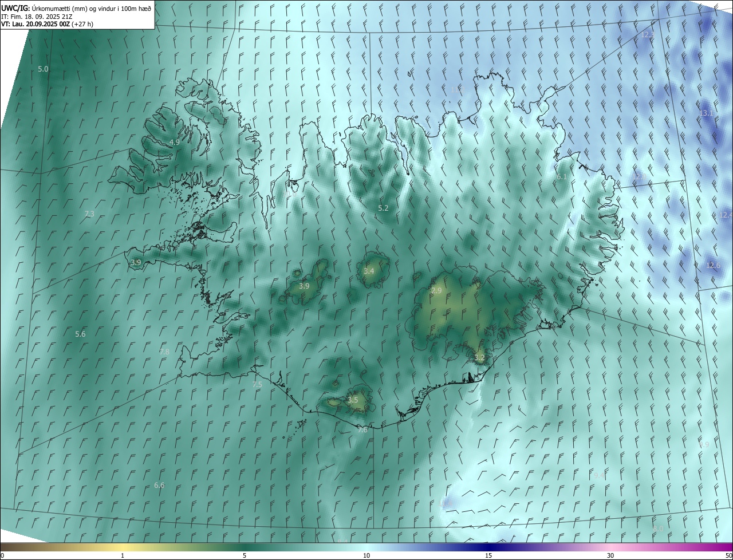Screen dimensions: 733x560
Task: Click the '10' tick on the color scale
Action: click(366, 555)
